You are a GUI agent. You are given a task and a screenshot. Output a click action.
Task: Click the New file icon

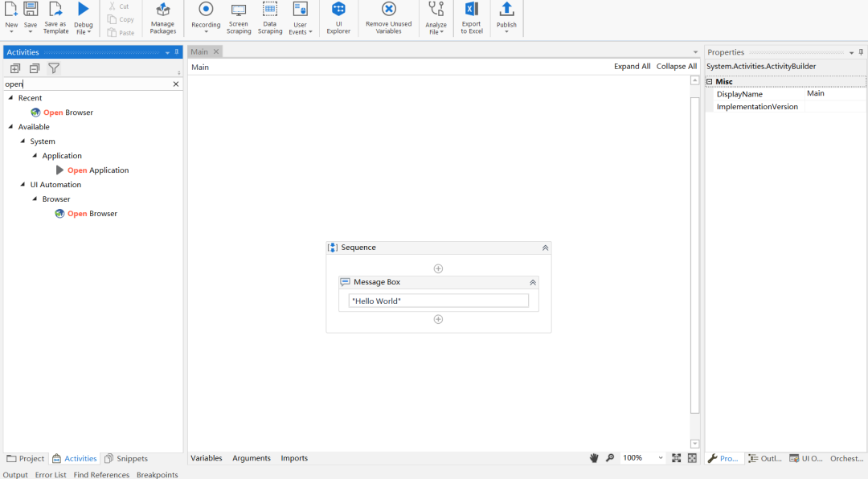[11, 9]
